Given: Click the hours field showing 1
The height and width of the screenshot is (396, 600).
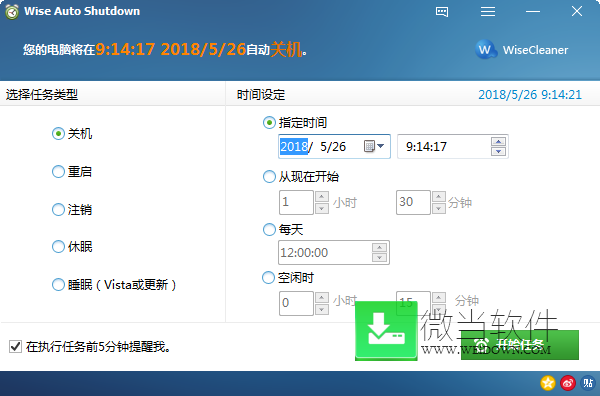Looking at the screenshot, I should tap(296, 202).
